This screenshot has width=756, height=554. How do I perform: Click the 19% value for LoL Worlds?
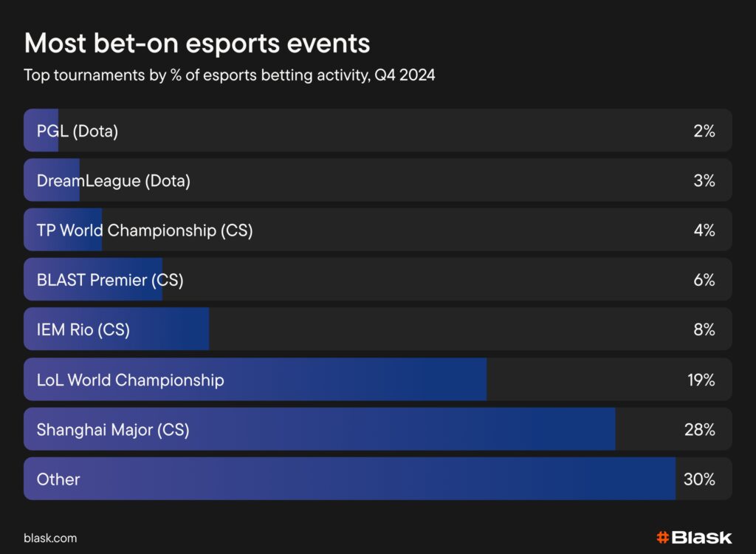pos(701,380)
